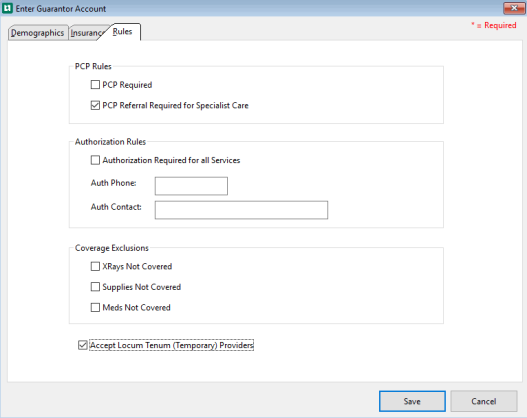Select the Rules tab
This screenshot has height=418, width=527.
pos(122,32)
